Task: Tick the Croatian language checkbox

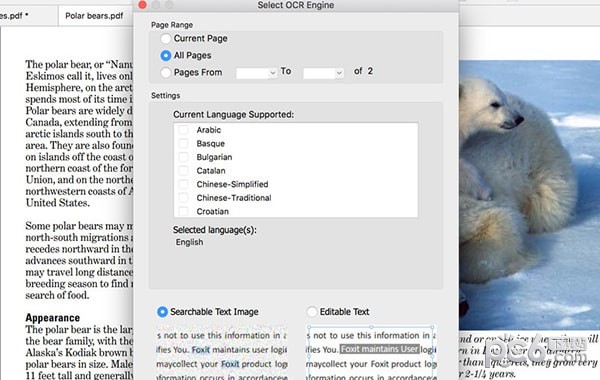Action: (184, 211)
